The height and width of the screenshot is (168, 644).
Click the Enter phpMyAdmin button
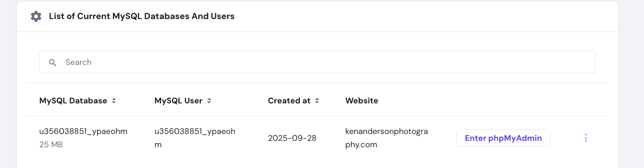pyautogui.click(x=503, y=138)
